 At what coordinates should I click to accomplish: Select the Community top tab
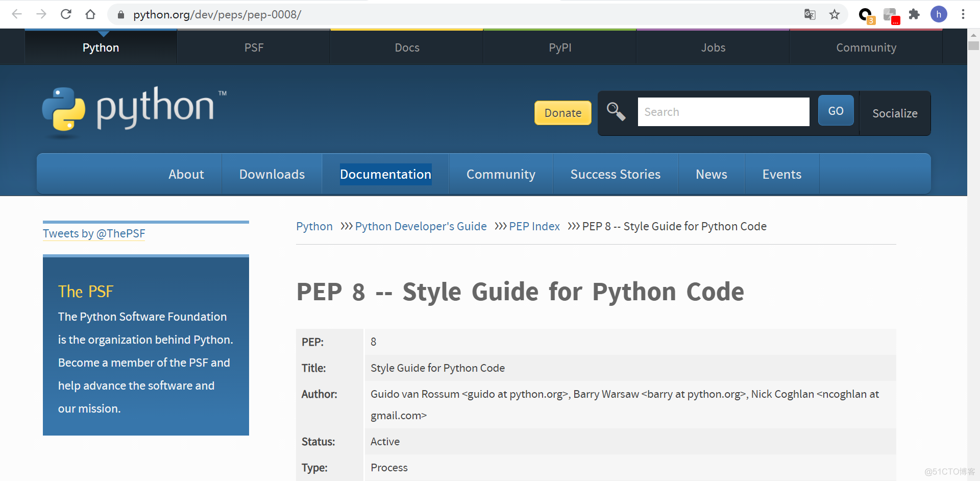[866, 47]
